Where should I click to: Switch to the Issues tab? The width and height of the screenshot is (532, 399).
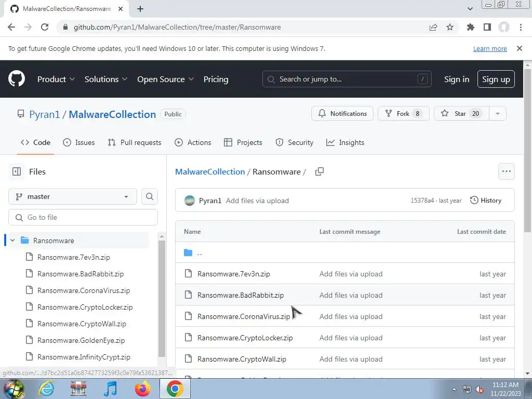79,142
